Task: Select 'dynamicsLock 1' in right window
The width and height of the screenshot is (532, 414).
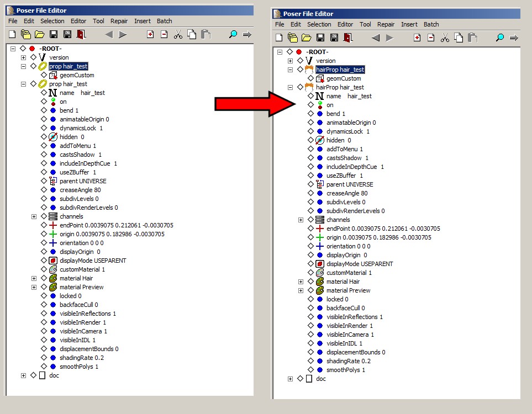Action: coord(348,131)
